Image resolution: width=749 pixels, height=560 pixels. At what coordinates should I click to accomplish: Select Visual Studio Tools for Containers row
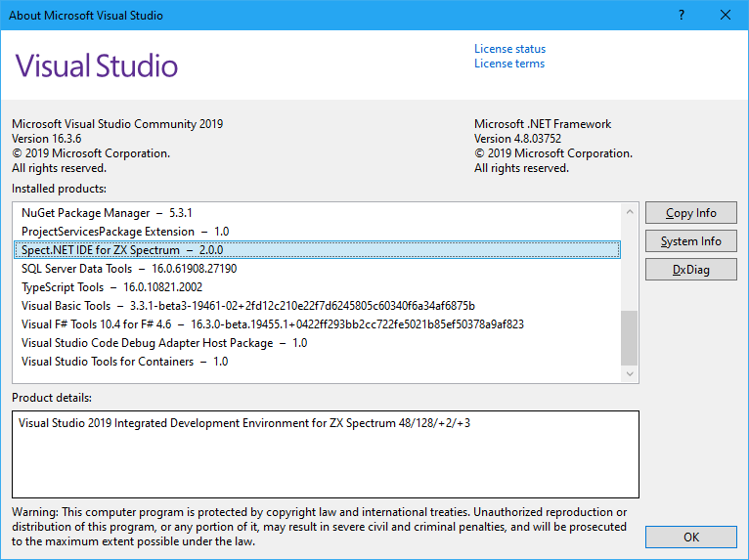pos(318,362)
